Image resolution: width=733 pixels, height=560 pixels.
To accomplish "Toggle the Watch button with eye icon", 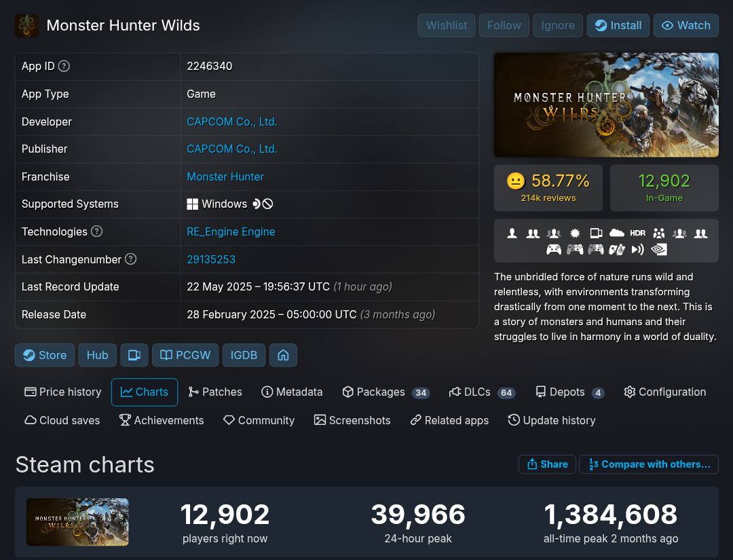I will [685, 25].
